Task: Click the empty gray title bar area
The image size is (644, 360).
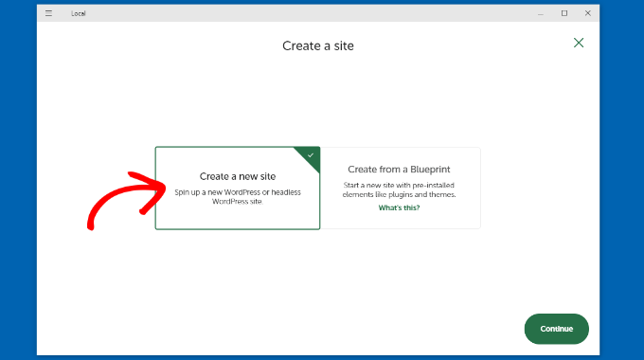Action: pyautogui.click(x=308, y=13)
